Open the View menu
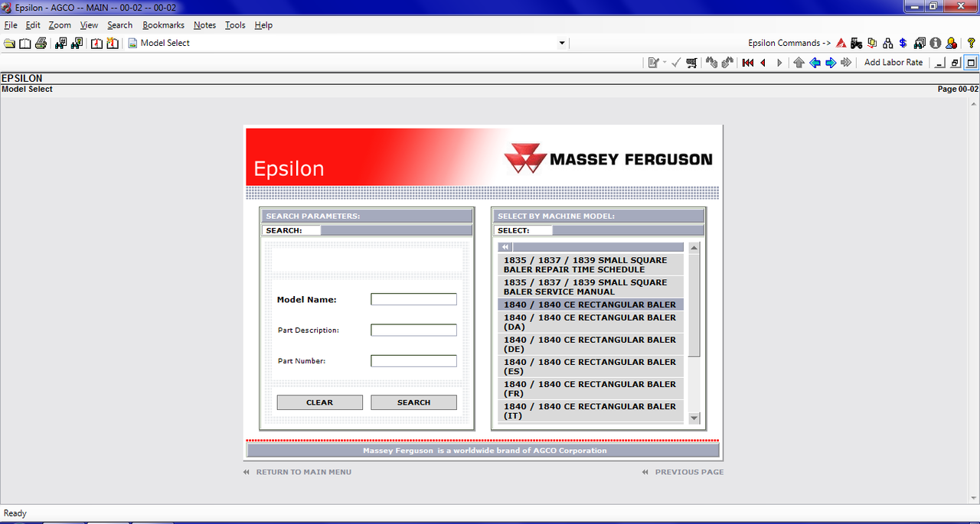Image resolution: width=980 pixels, height=524 pixels. click(89, 25)
